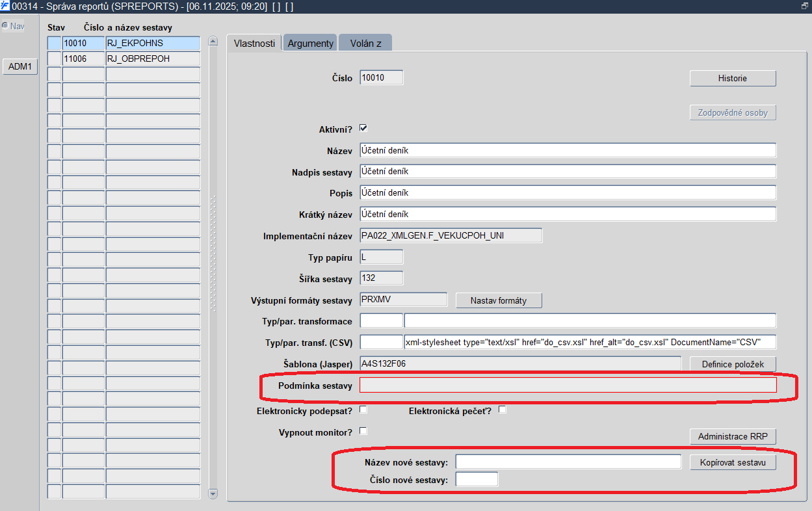Open the Argumenty tab
The image size is (812, 511).
point(310,43)
